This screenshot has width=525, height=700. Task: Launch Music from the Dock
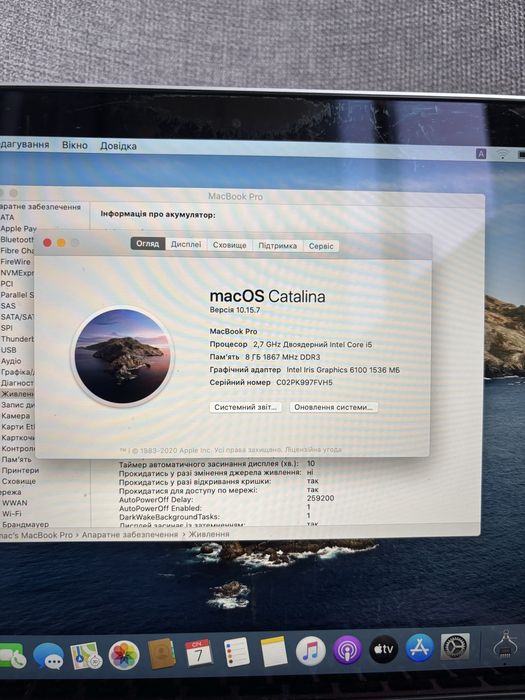[x=310, y=650]
